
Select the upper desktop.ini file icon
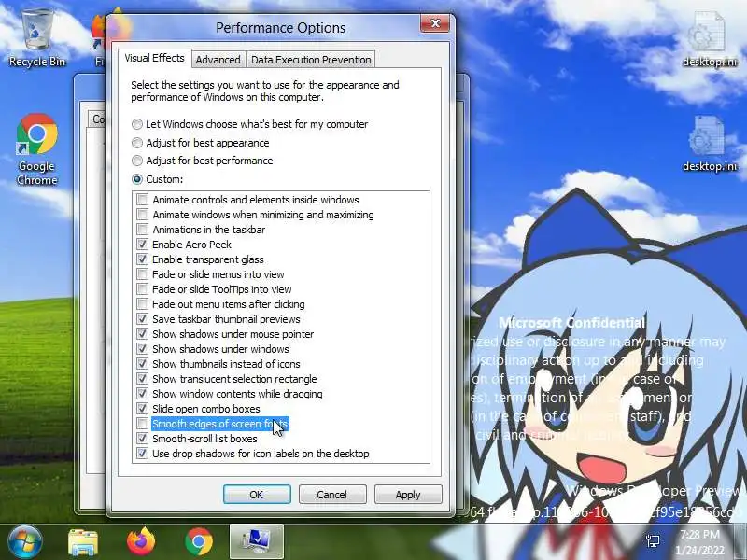click(710, 39)
